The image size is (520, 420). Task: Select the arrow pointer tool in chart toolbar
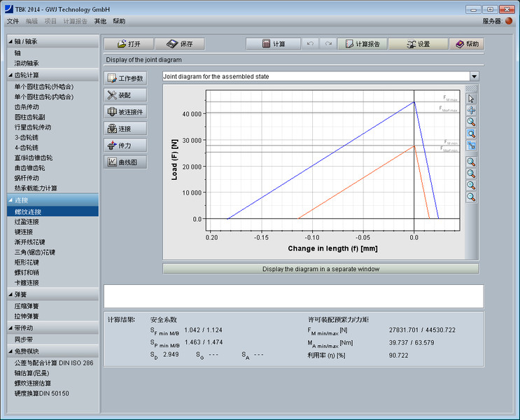pyautogui.click(x=471, y=99)
